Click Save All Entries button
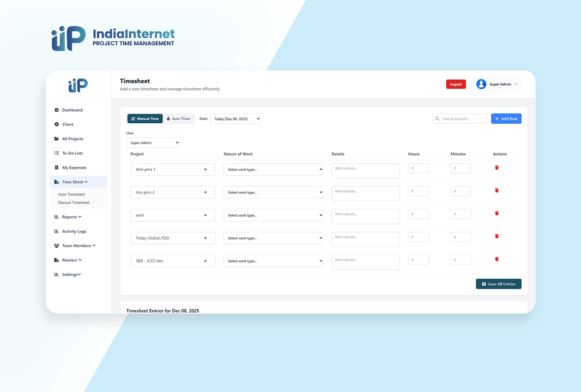 click(498, 284)
